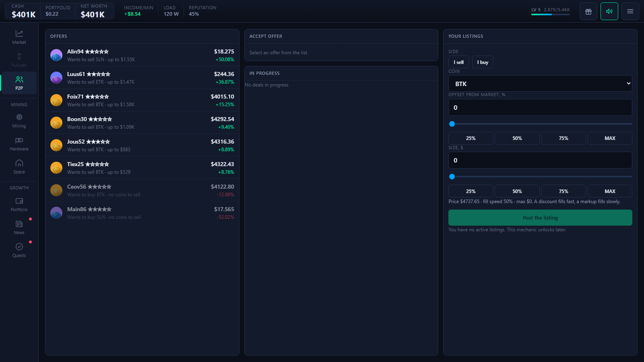644x362 pixels.
Task: Select Boon30's offer price $4292.54
Action: pos(222,119)
